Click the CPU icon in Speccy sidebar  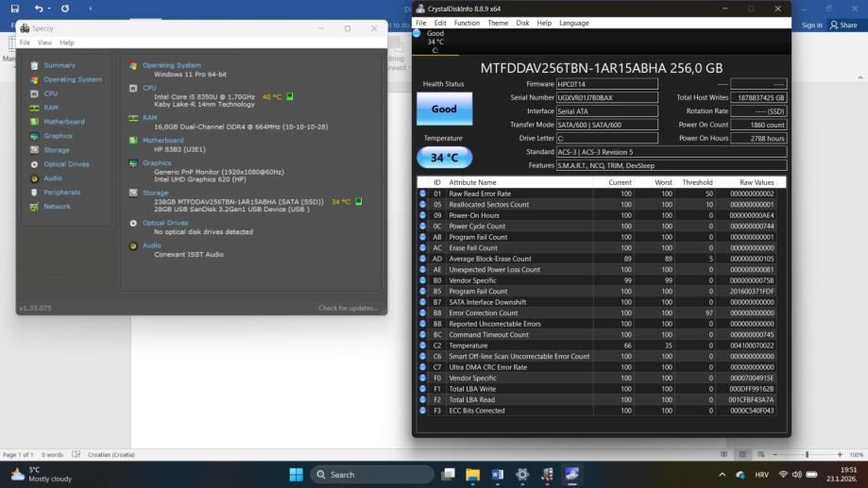[34, 94]
